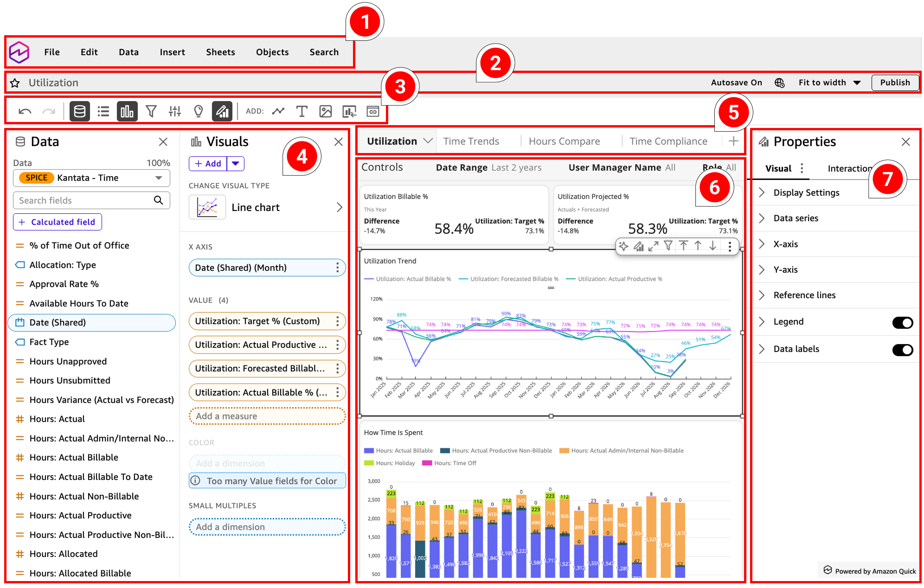Disable the Data labels toggle
Viewport: 924px width, 588px height.
(902, 350)
